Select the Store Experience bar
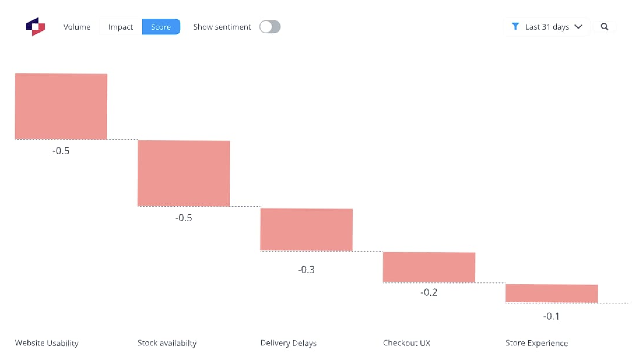632x364 pixels. [551, 294]
